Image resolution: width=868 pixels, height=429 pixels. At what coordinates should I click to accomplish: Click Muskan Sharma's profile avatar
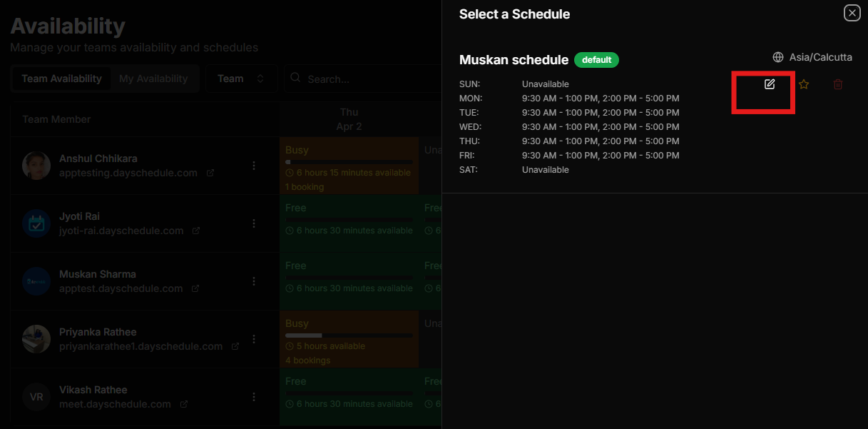(x=36, y=281)
